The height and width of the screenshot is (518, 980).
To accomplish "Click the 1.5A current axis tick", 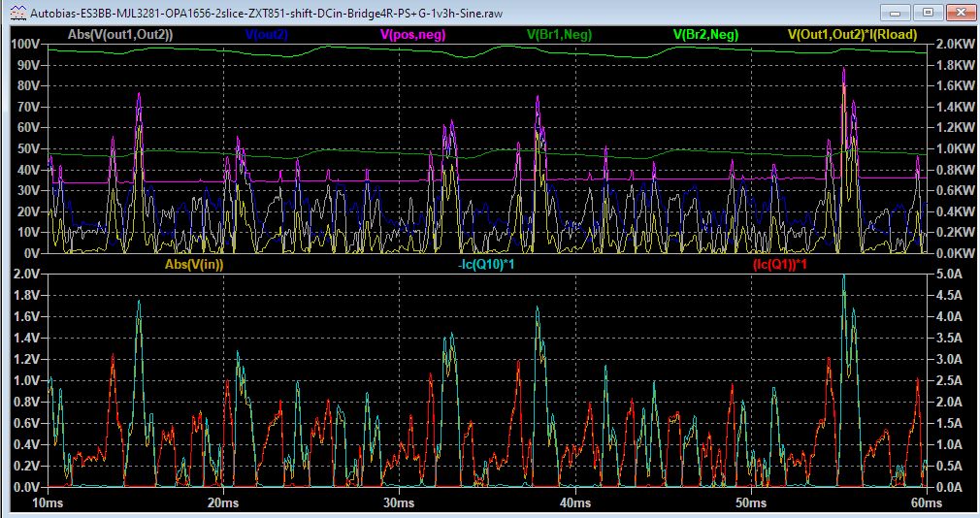I will click(949, 424).
